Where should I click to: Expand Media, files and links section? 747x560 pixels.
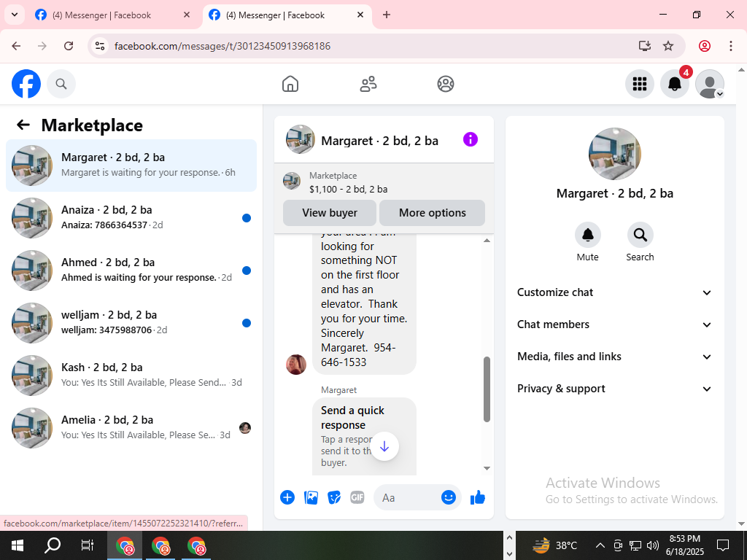pos(614,357)
